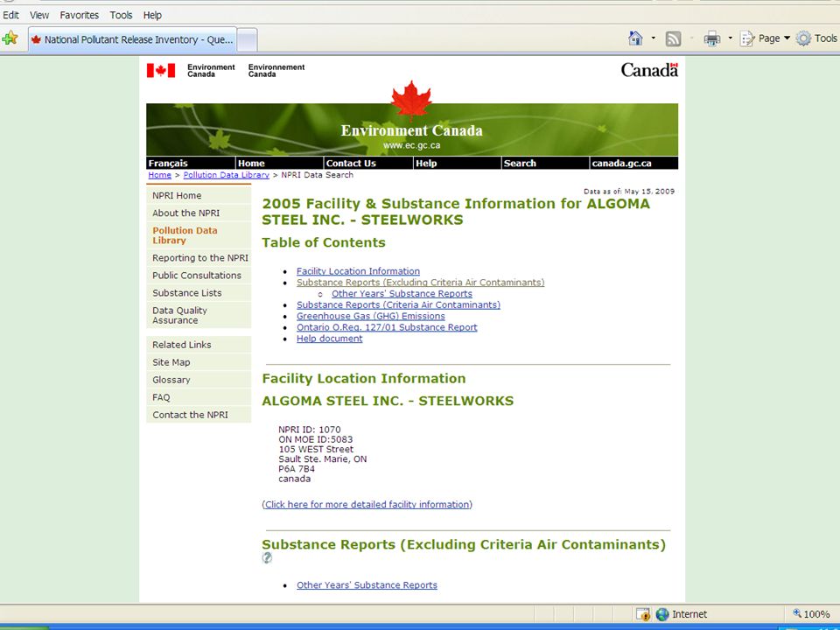Click Contact Us in the nav bar

coord(351,164)
